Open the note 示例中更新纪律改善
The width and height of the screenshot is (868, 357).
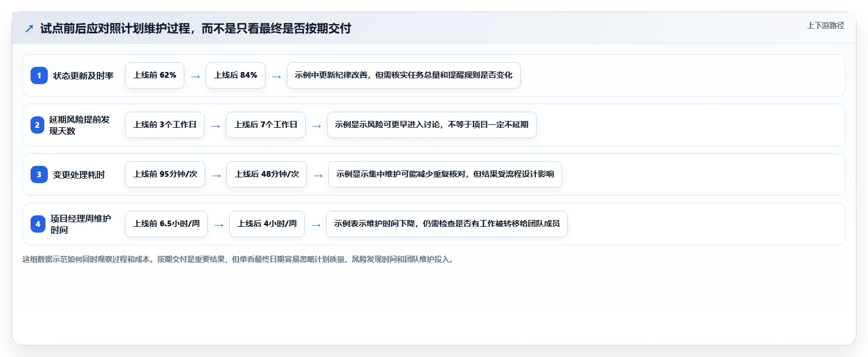tap(404, 75)
